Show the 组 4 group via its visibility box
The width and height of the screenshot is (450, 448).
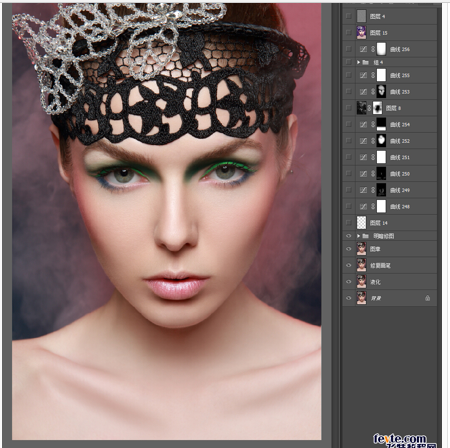[x=349, y=62]
